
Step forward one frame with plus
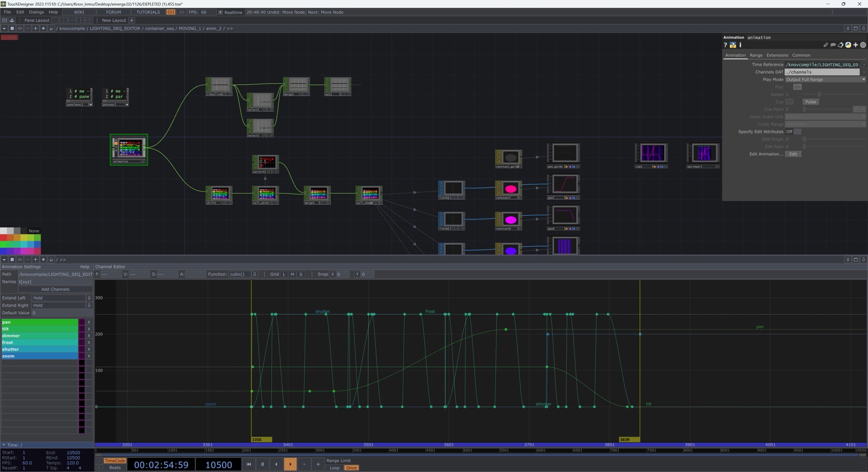point(318,464)
